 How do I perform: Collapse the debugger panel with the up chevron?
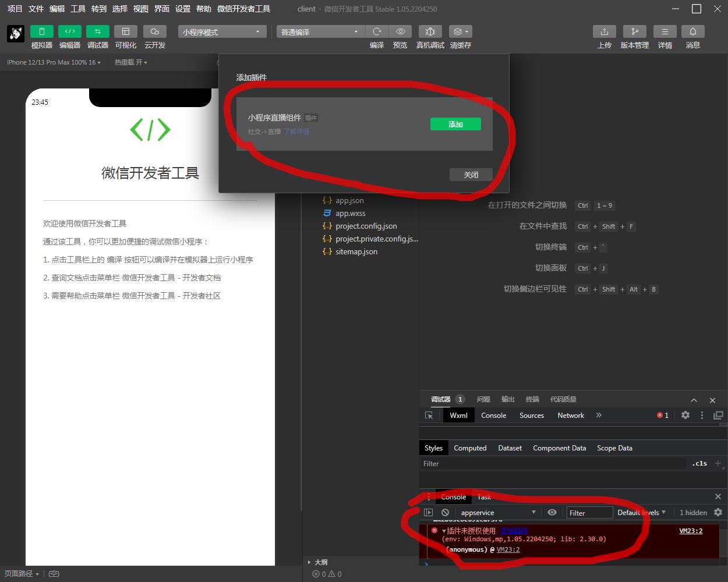[694, 400]
